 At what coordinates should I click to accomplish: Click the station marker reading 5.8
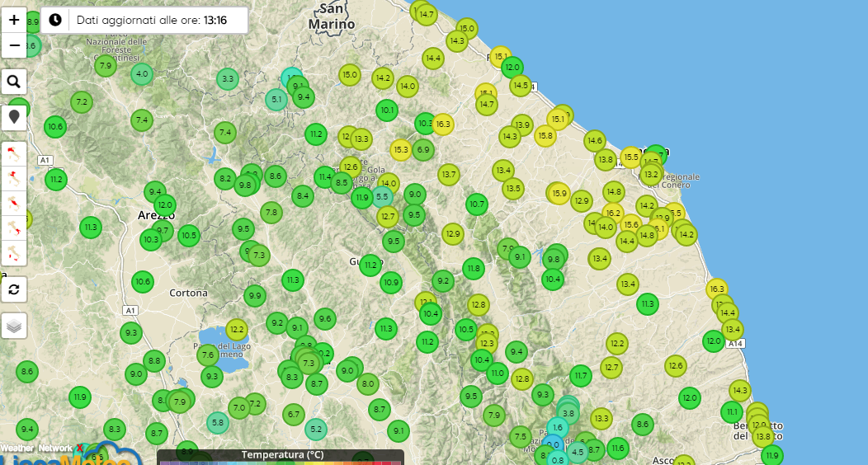217,423
